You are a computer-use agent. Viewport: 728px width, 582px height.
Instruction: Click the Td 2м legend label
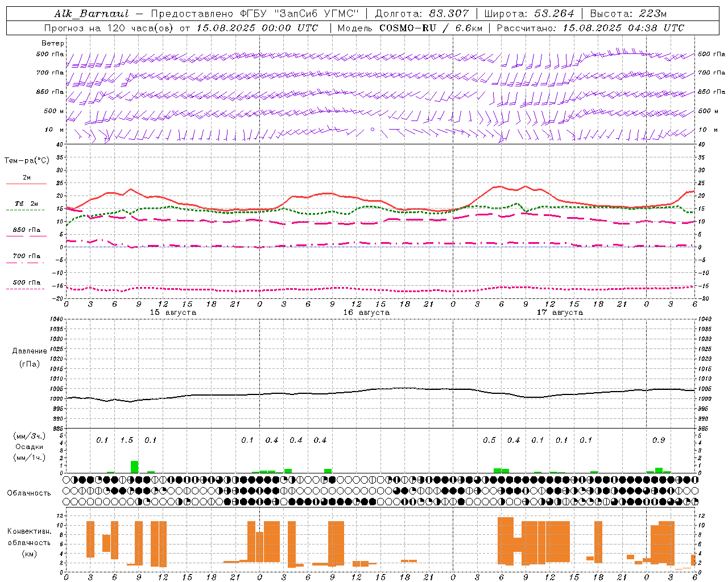(x=27, y=203)
